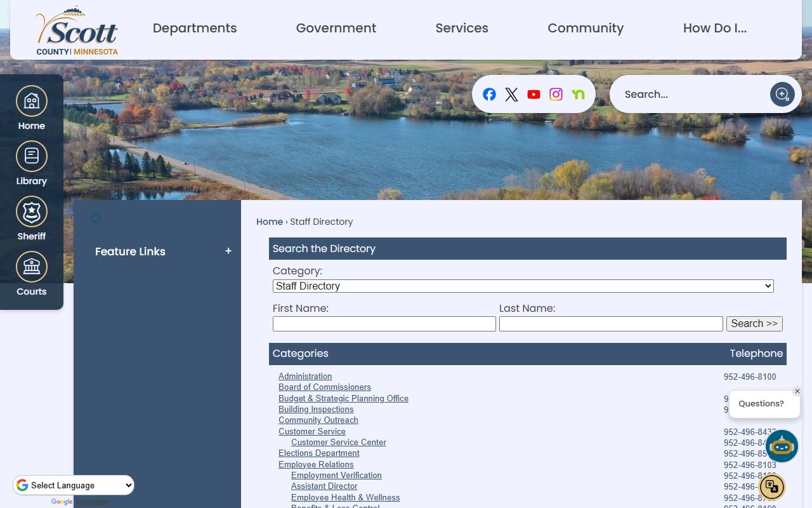Open the Employment Verification link
812x508 pixels.
tap(336, 476)
